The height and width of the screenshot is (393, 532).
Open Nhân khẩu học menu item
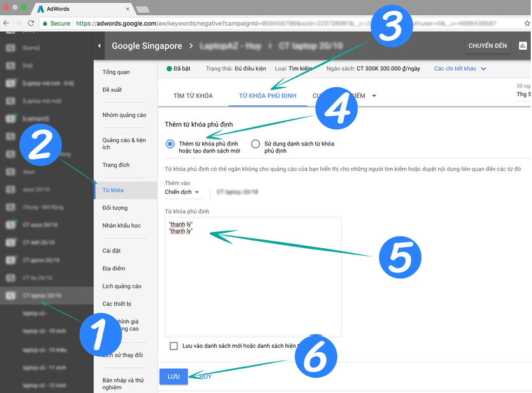(x=121, y=225)
